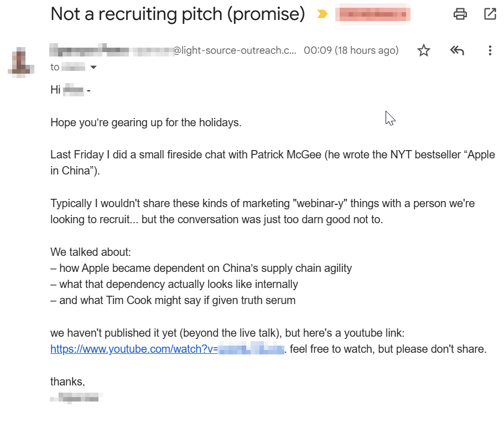
Task: Click the line "Hope you're gearing up for the holidays."
Action: pos(146,122)
